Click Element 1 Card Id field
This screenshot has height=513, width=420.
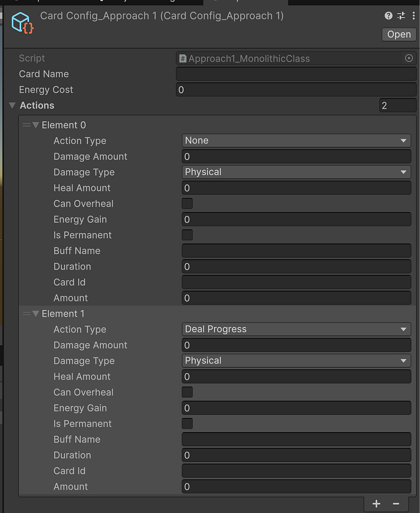[x=296, y=470]
